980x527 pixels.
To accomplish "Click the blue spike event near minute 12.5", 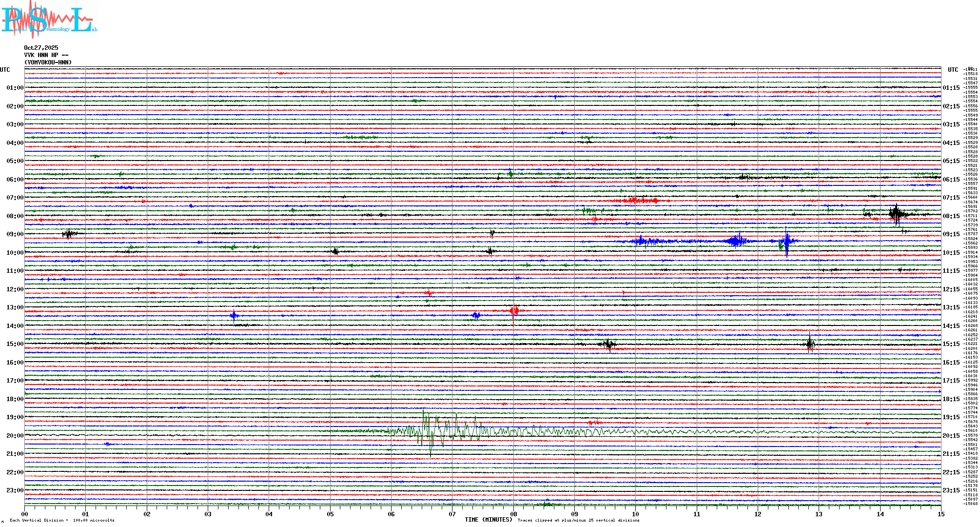I will pyautogui.click(x=786, y=241).
